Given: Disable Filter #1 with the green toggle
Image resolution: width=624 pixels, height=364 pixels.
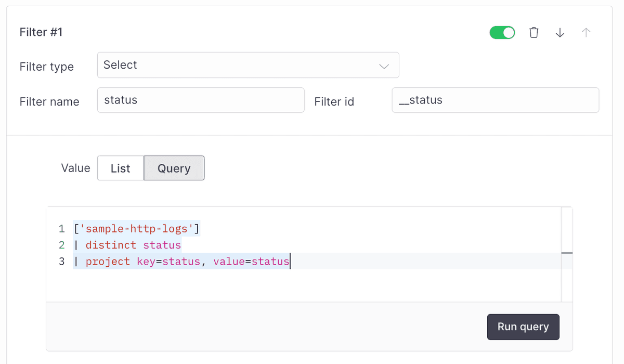Looking at the screenshot, I should (x=502, y=32).
